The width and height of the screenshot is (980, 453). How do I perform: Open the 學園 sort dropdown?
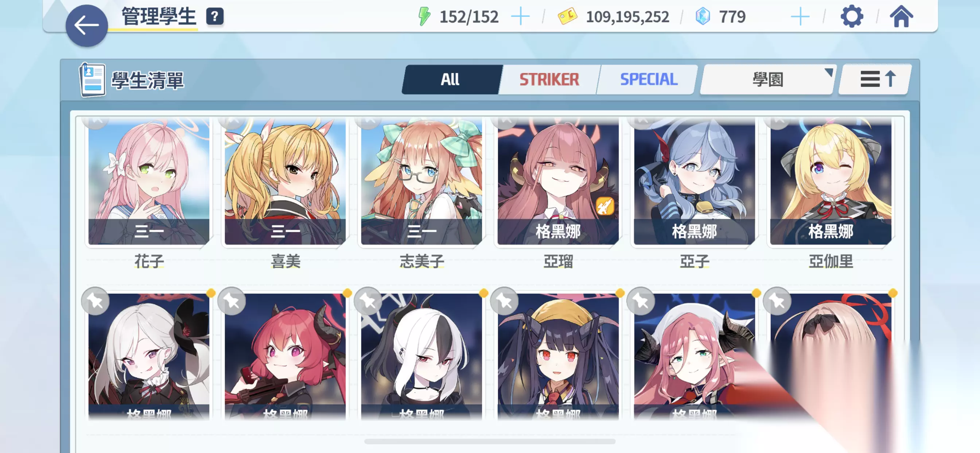click(767, 80)
